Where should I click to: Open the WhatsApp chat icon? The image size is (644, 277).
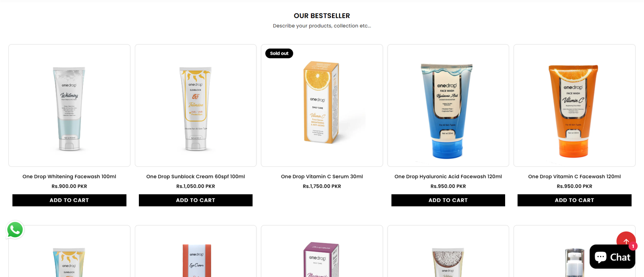(x=15, y=230)
